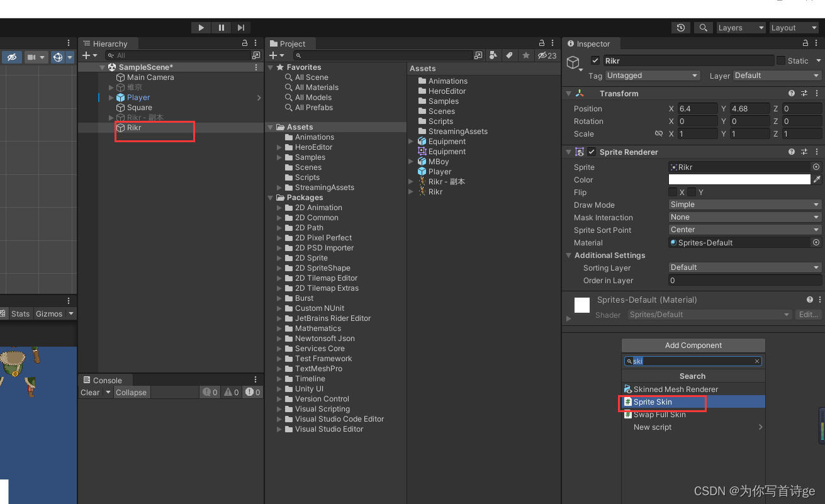Toggle the Static checkbox
Image resolution: width=825 pixels, height=504 pixels.
click(781, 61)
